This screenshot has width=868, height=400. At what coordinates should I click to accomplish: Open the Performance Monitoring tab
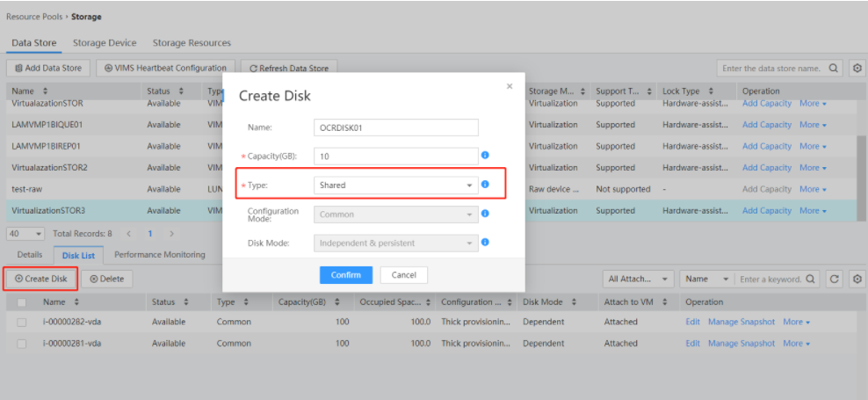pos(160,255)
